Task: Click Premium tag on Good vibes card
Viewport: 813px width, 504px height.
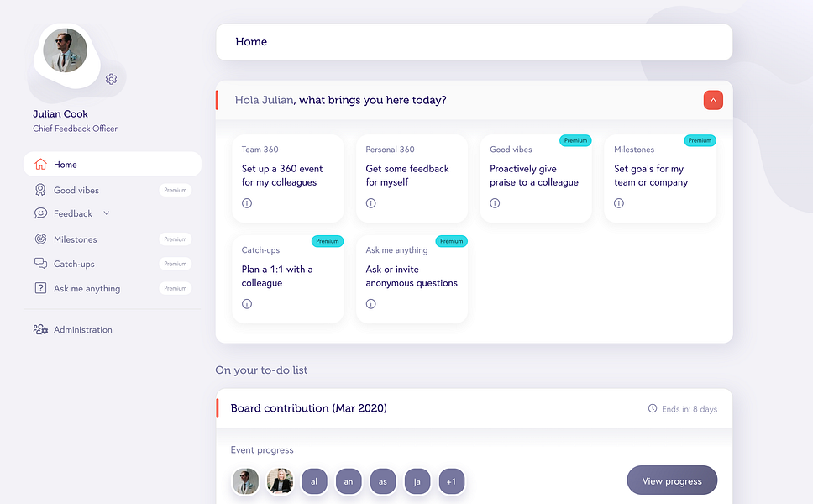Action: pos(575,140)
